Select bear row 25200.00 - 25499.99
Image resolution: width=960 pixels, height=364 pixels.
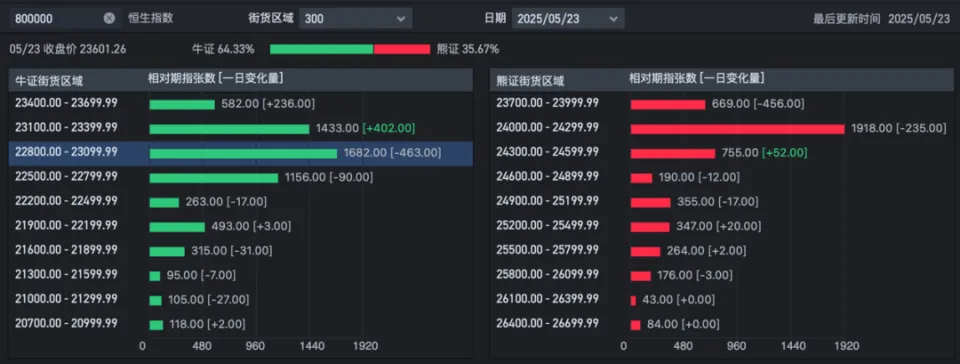[721, 226]
